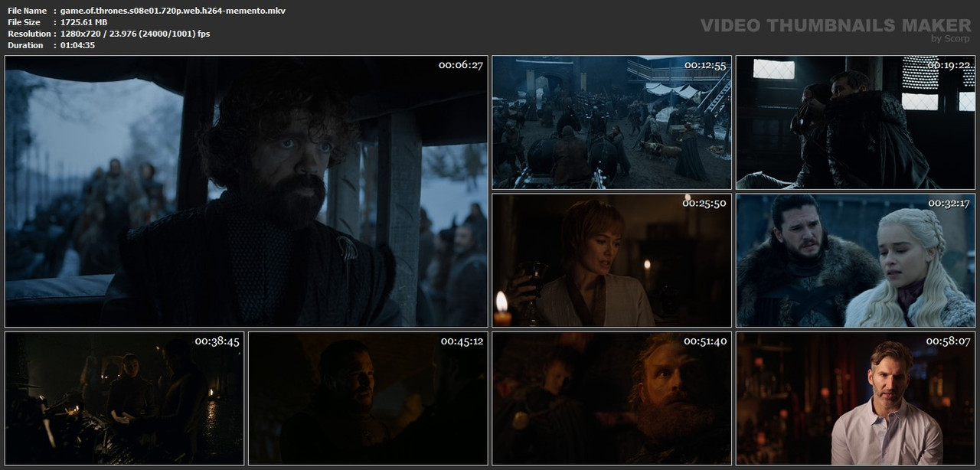Open the large thumbnail stamped 00:06:27

click(246, 191)
